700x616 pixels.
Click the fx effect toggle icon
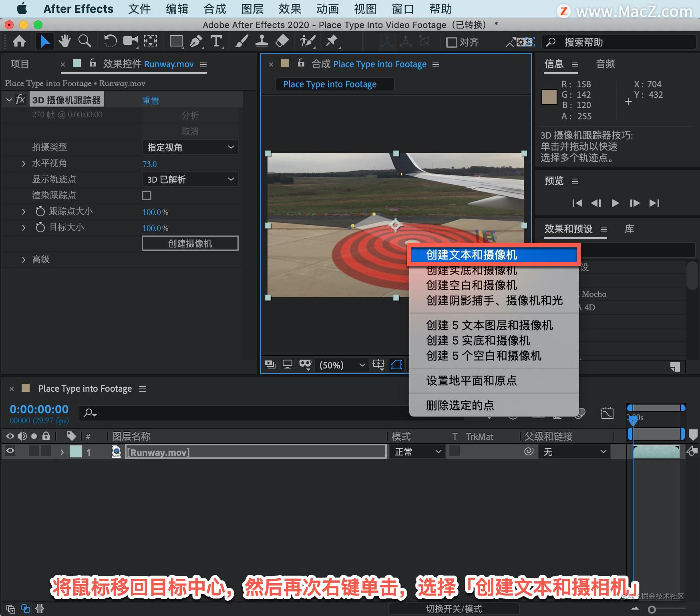[x=20, y=99]
